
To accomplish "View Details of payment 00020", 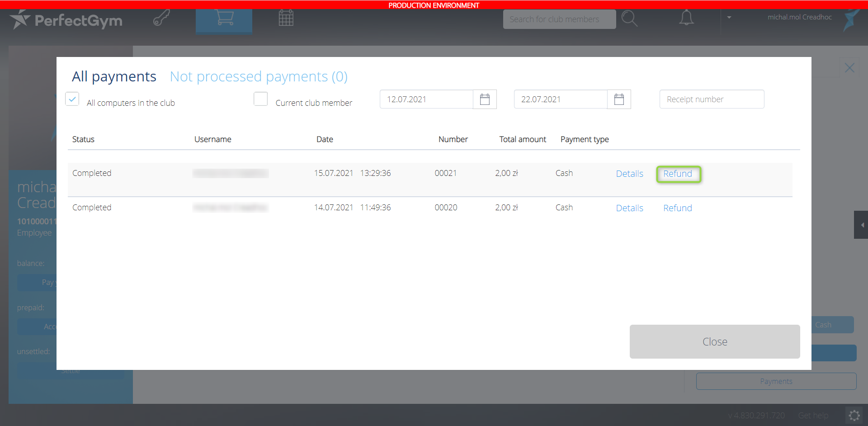I will [x=629, y=208].
